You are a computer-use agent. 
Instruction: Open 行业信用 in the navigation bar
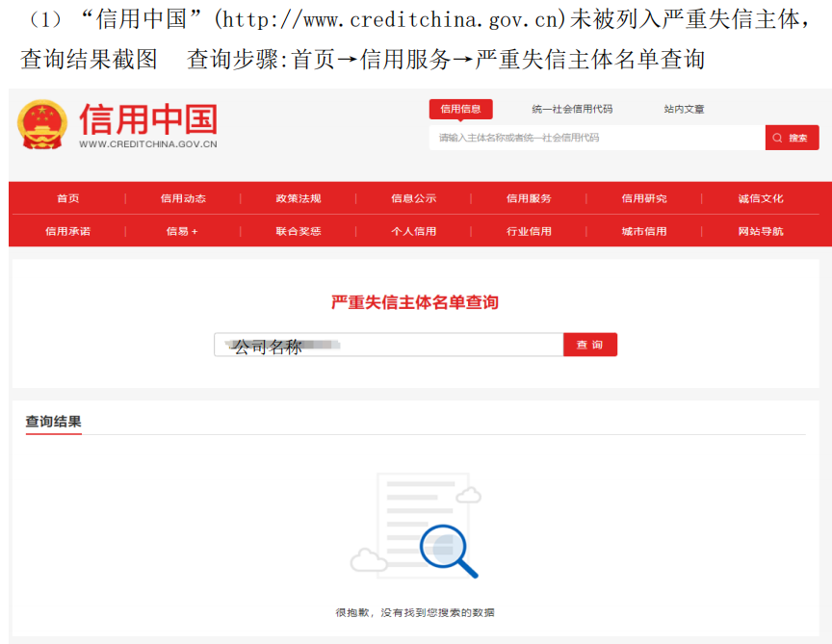[529, 231]
